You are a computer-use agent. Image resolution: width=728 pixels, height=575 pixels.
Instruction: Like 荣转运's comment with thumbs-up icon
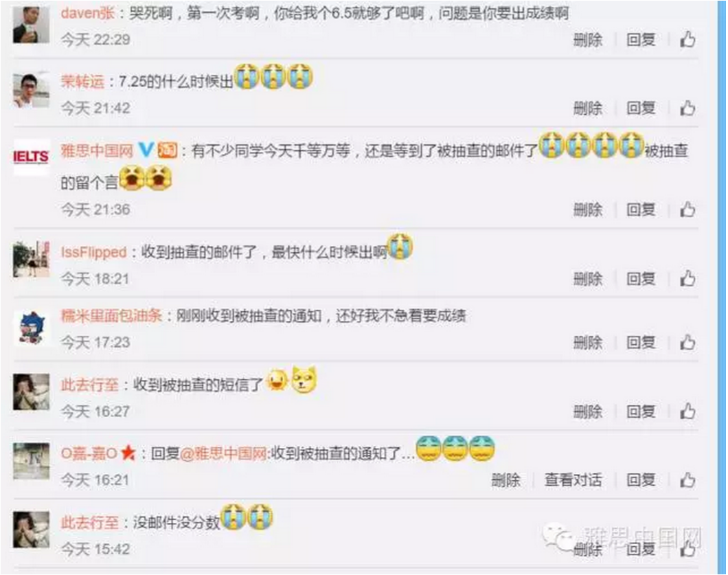point(687,109)
